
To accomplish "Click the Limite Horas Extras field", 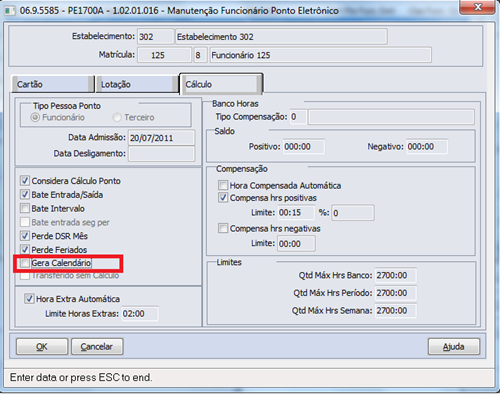I will [140, 314].
